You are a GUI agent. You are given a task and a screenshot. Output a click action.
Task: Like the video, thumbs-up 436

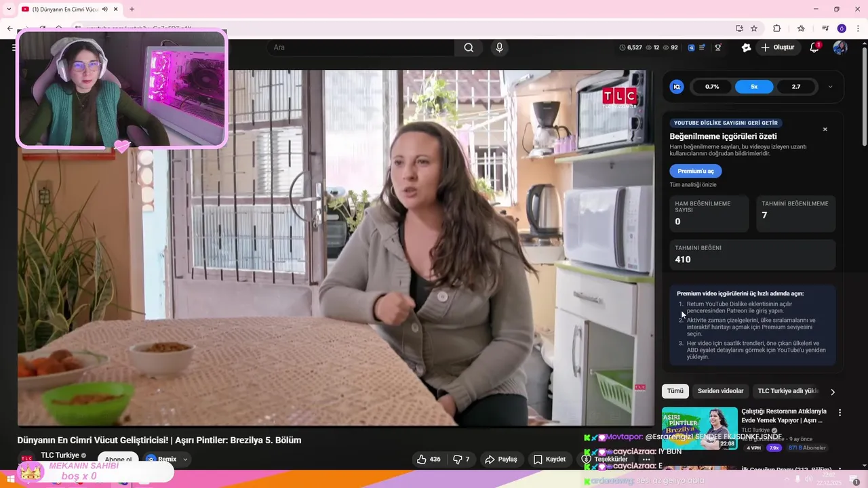coord(429,459)
